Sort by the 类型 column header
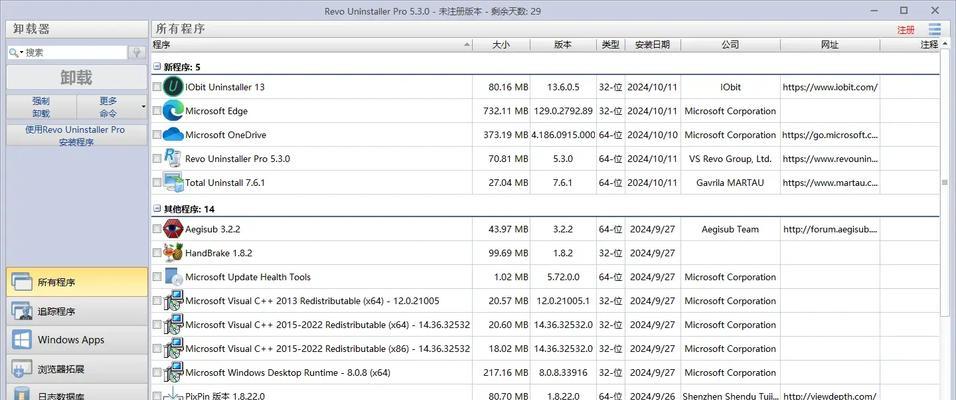Viewport: 956px width, 400px height. click(x=610, y=45)
